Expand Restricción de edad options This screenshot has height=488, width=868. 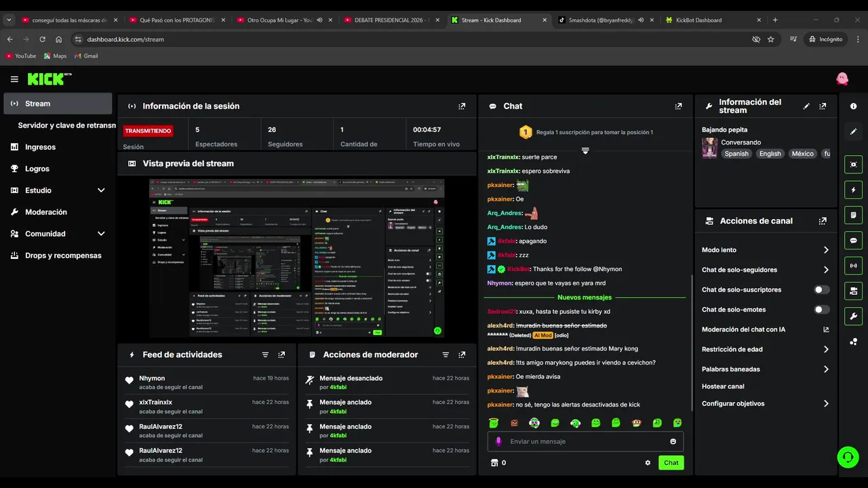826,350
